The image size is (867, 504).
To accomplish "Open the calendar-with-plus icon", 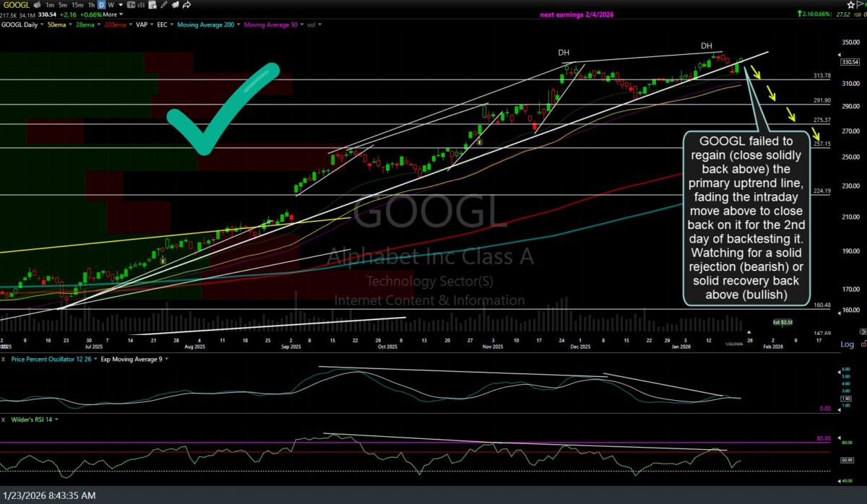I will [x=152, y=5].
